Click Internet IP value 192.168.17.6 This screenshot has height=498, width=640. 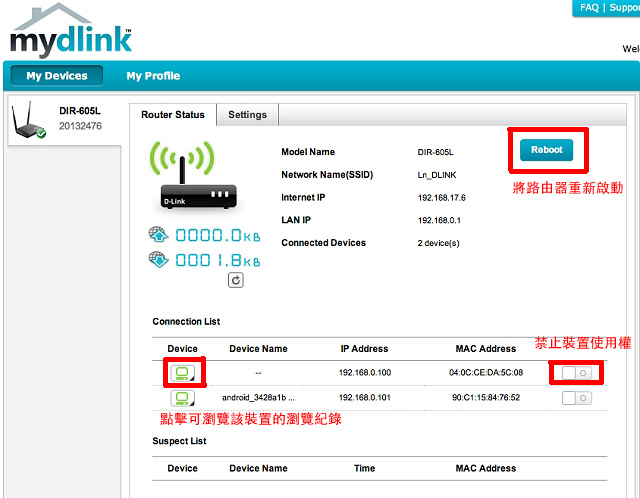[x=442, y=198]
